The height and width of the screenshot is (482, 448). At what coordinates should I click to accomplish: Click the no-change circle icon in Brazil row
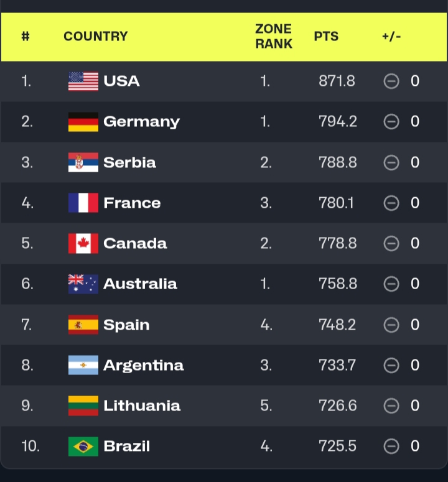tap(391, 446)
